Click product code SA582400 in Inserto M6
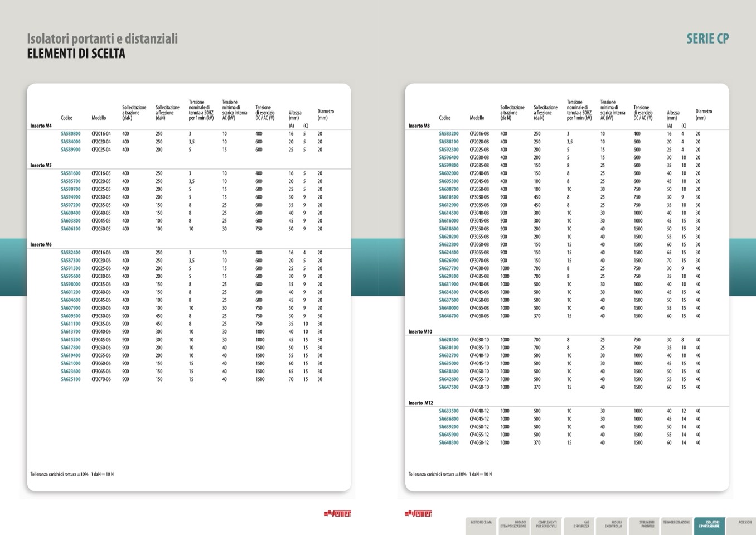 tap(71, 253)
